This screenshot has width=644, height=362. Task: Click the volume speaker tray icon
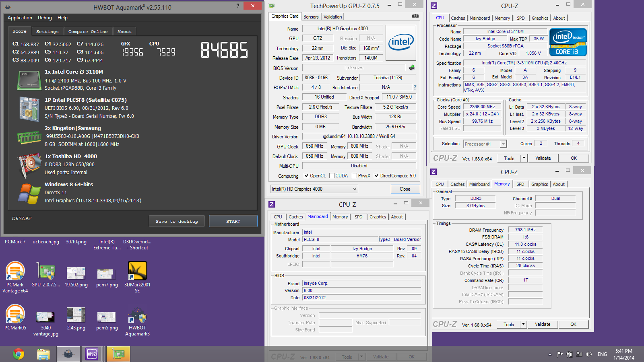tap(589, 354)
